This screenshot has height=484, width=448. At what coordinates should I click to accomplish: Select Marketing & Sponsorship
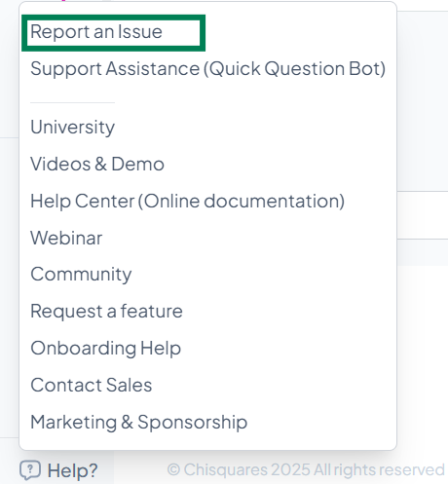click(x=139, y=422)
